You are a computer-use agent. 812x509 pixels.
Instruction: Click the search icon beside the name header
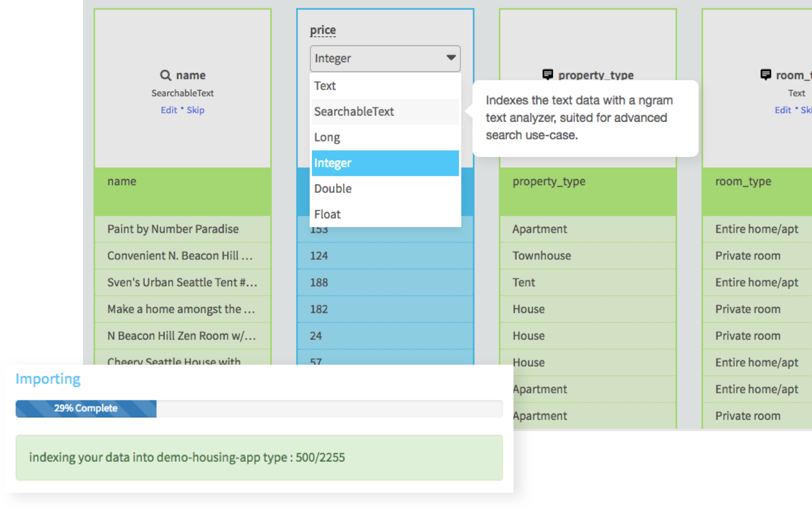coord(164,75)
